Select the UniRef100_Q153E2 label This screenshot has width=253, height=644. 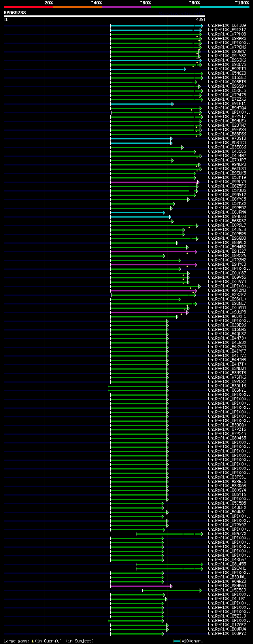pyautogui.click(x=227, y=78)
